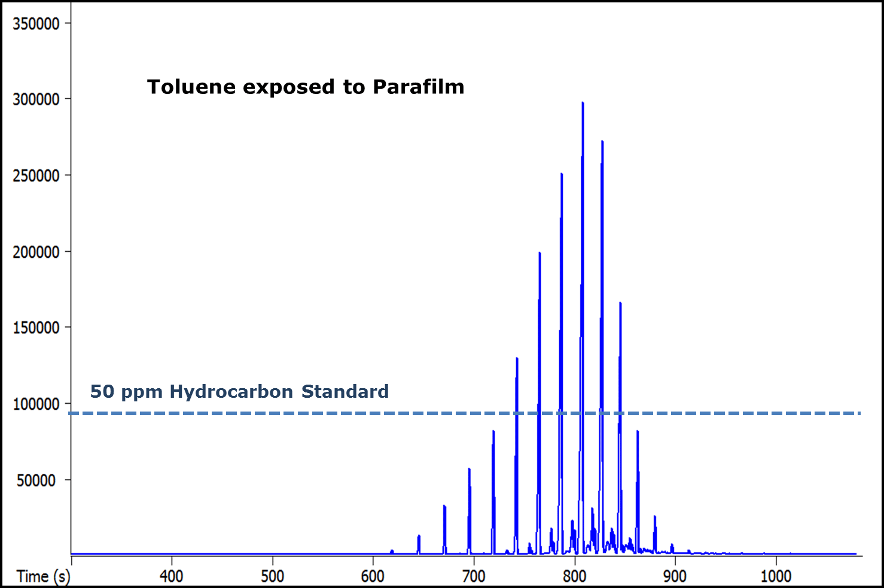Click the 1000 mark on the time axis
The height and width of the screenshot is (588, 884).
pos(776,576)
